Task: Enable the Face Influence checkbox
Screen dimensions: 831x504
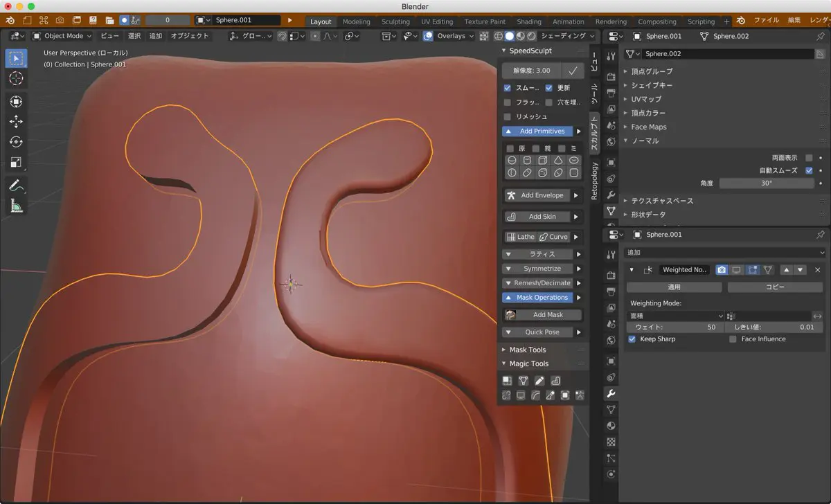Action: [733, 339]
